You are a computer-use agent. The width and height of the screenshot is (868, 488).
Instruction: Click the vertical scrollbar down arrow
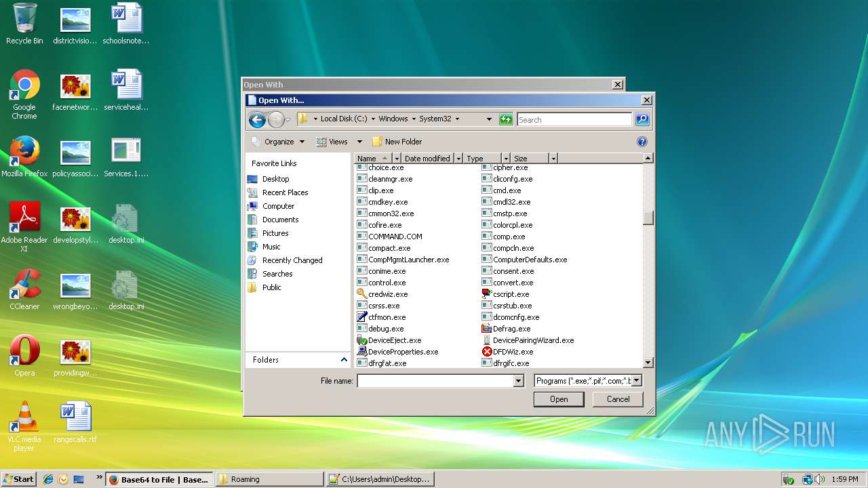[x=648, y=363]
